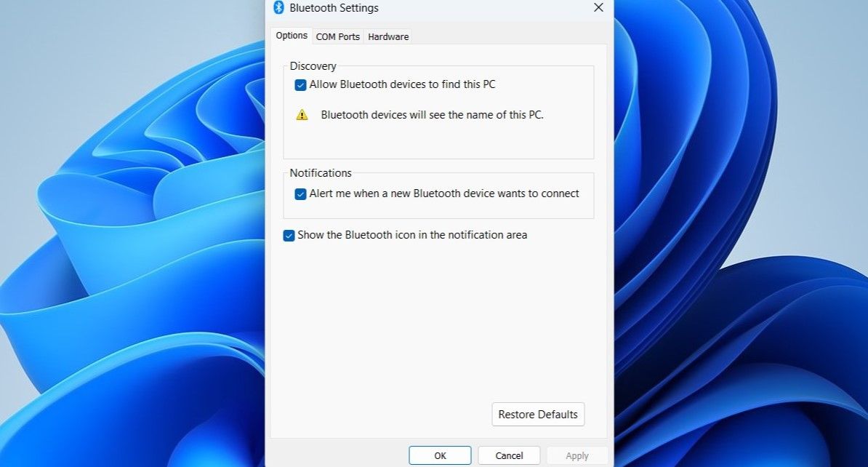
Task: Open the Hardware tab
Action: coord(387,36)
